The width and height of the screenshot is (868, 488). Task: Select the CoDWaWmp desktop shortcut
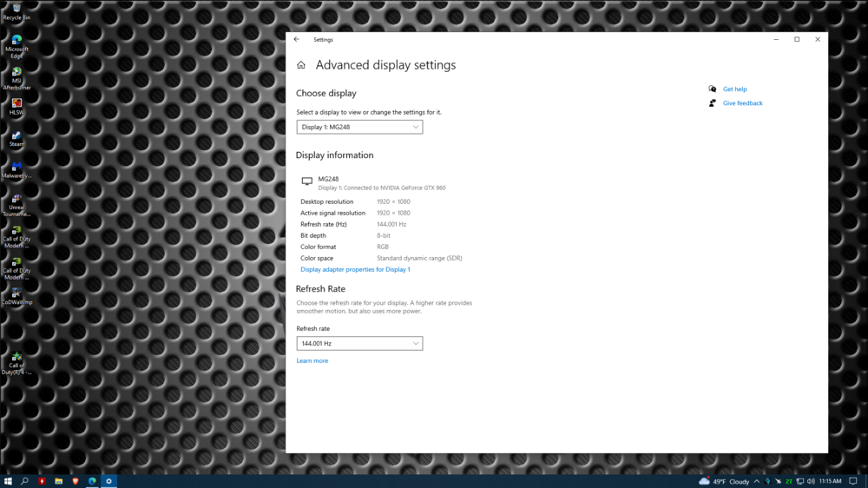pos(16,296)
